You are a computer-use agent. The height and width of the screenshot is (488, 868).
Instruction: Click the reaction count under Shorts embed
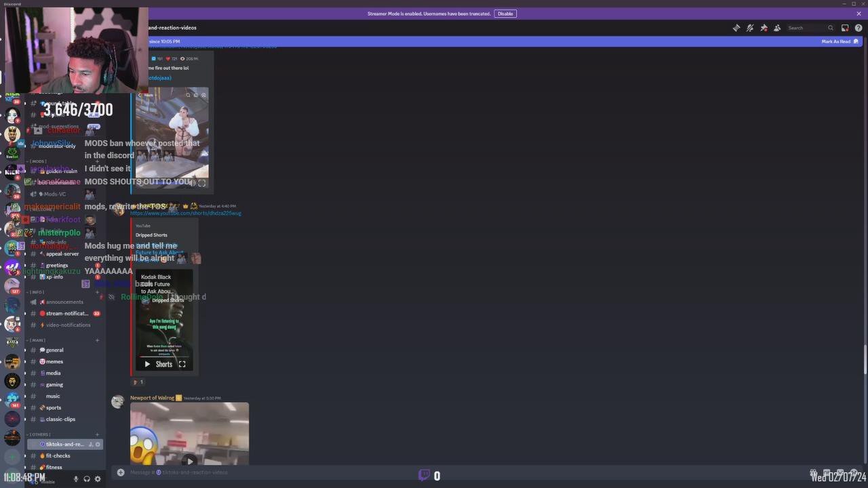click(x=138, y=382)
